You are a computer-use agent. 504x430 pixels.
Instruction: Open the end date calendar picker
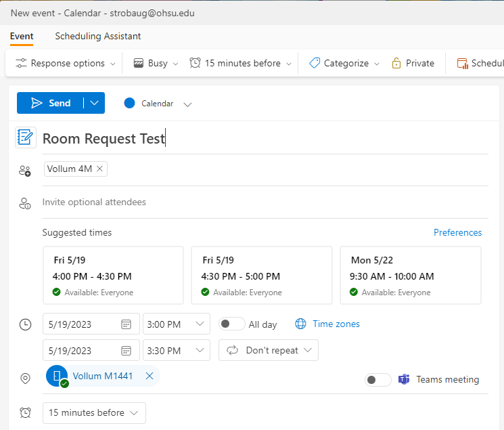coord(126,351)
